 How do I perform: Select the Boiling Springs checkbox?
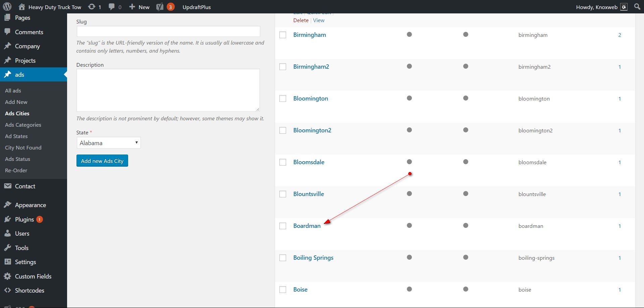pyautogui.click(x=283, y=258)
